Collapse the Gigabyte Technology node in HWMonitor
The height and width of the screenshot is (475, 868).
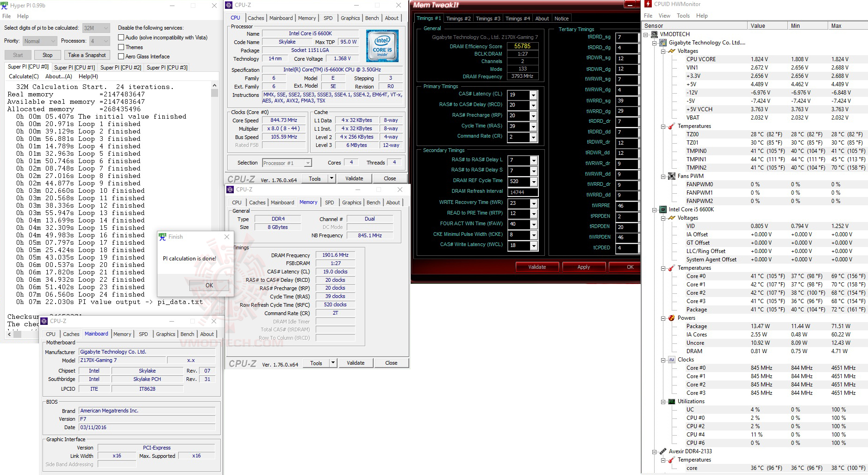click(655, 43)
